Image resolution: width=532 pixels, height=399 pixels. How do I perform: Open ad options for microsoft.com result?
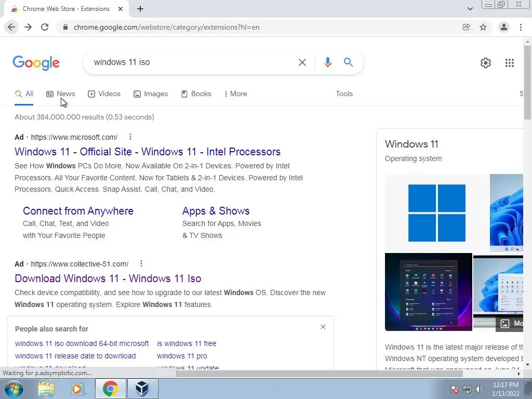[x=130, y=137]
